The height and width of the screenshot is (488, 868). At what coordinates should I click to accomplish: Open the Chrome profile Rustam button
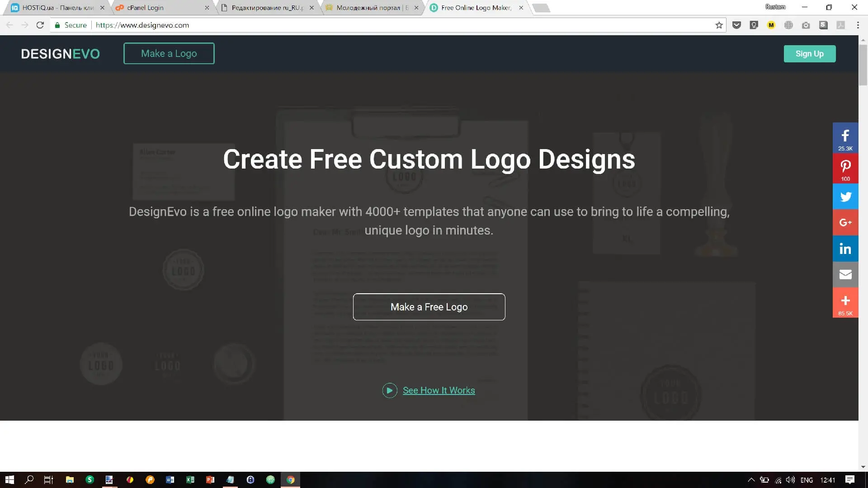click(775, 7)
